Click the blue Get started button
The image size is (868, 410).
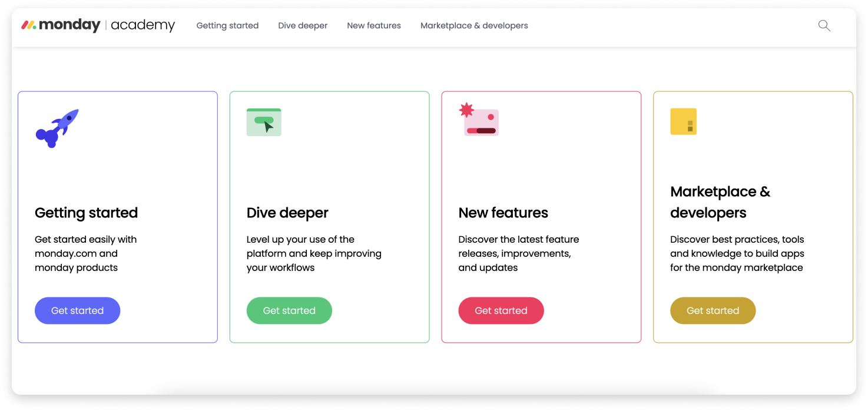coord(78,310)
